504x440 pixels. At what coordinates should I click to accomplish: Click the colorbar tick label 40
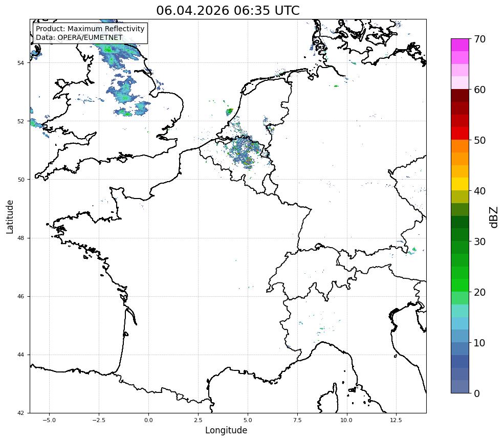[479, 191]
